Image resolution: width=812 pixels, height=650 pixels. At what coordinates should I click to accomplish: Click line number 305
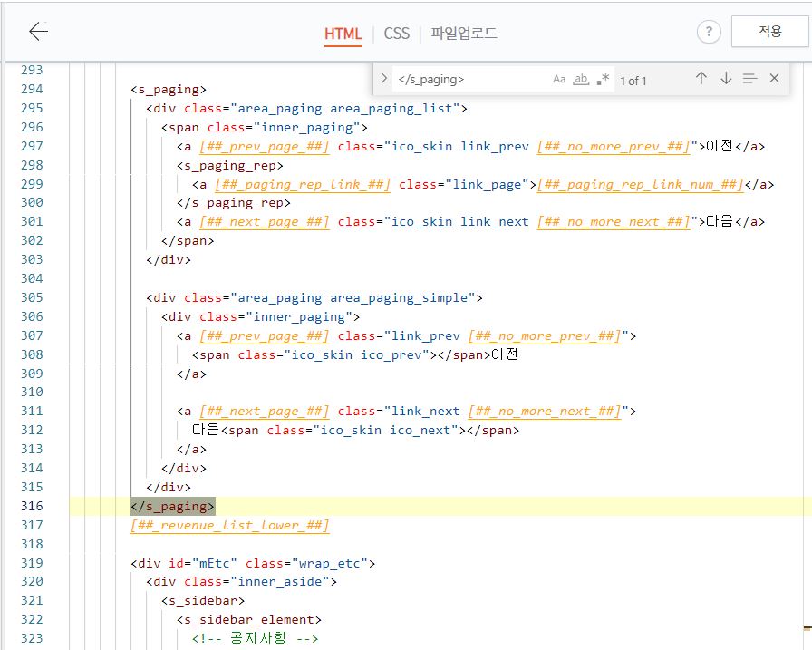32,298
